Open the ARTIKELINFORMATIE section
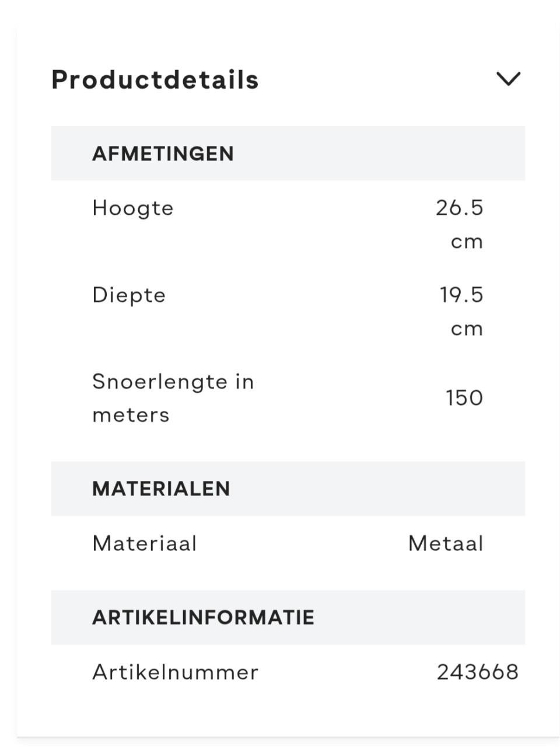 [203, 616]
